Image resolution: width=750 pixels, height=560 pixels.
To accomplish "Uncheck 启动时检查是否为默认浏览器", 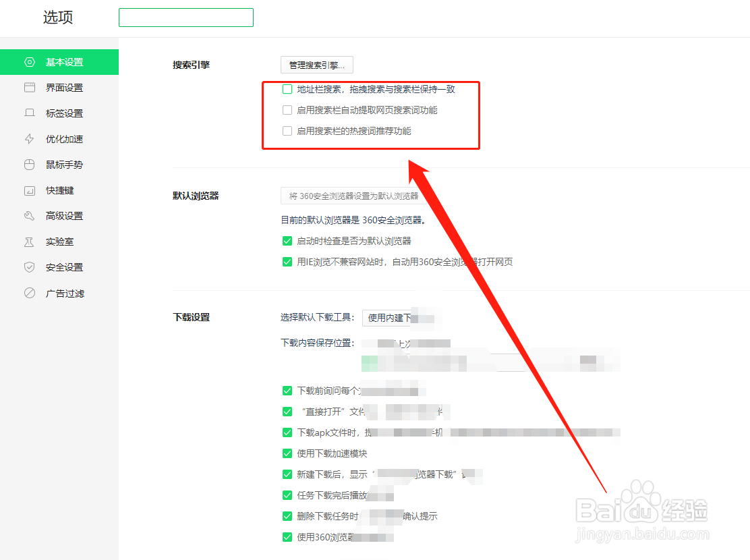I will click(x=287, y=241).
